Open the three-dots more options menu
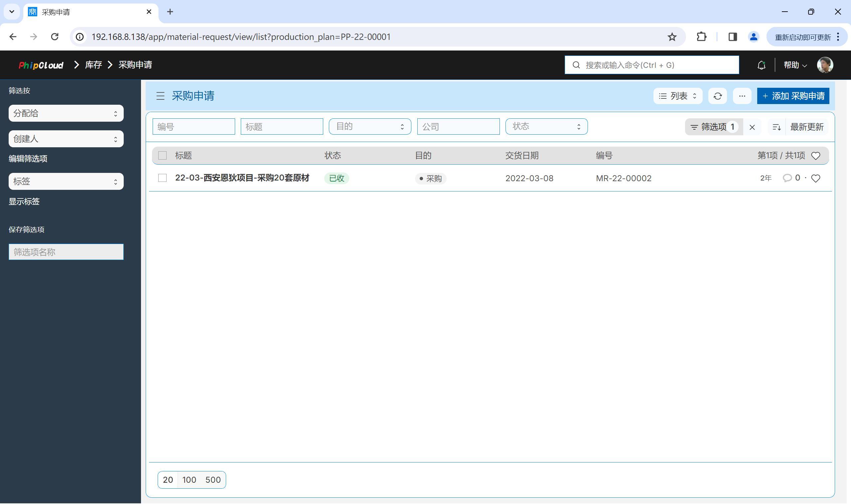 tap(742, 96)
